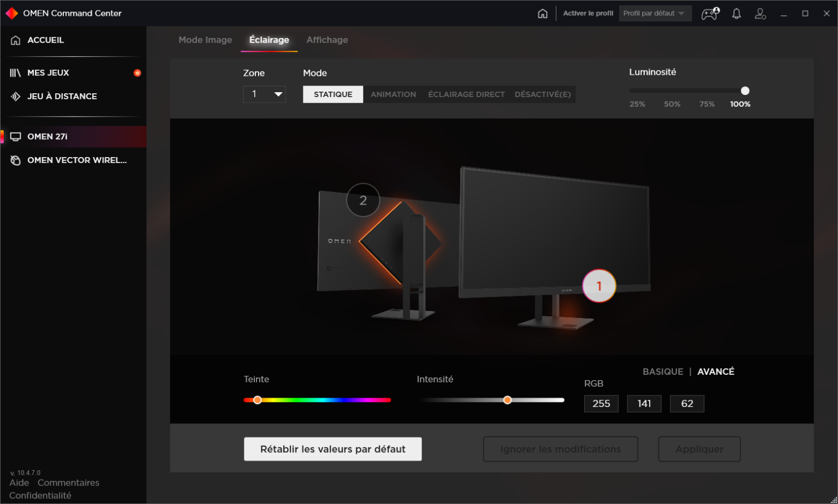
Task: Set Luminosité to 50%
Action: (672, 104)
